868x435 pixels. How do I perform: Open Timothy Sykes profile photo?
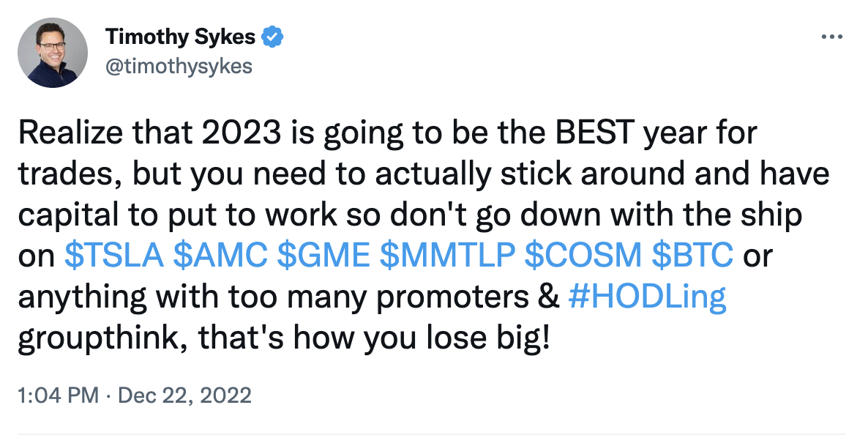(53, 53)
